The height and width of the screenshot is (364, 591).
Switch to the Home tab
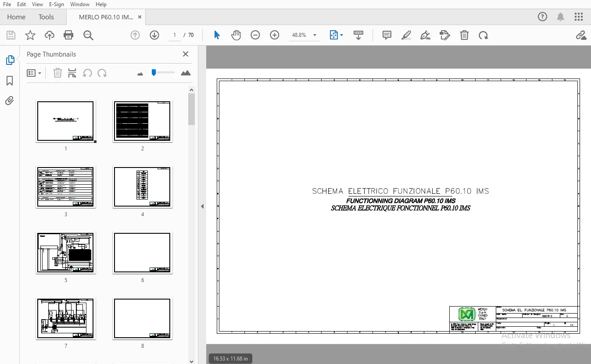(x=16, y=17)
